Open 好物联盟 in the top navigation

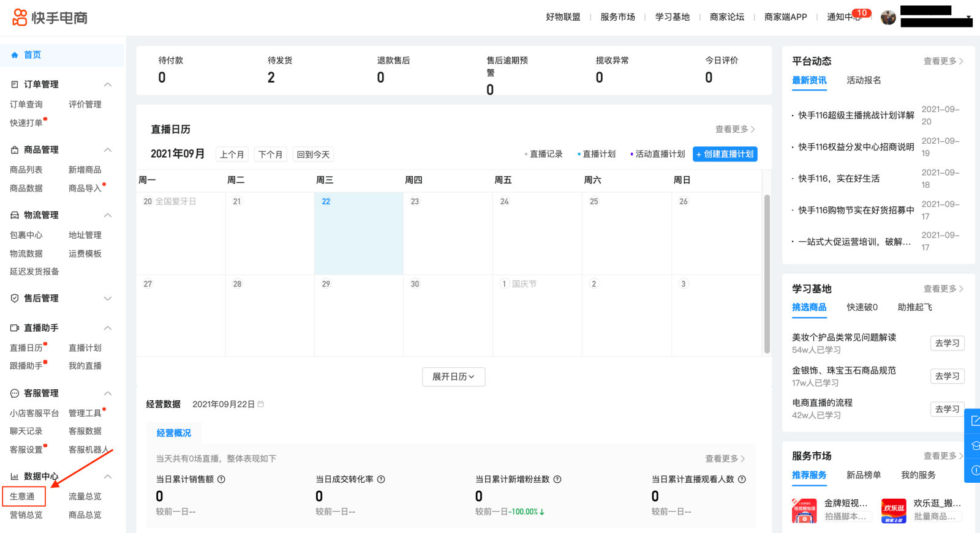563,17
